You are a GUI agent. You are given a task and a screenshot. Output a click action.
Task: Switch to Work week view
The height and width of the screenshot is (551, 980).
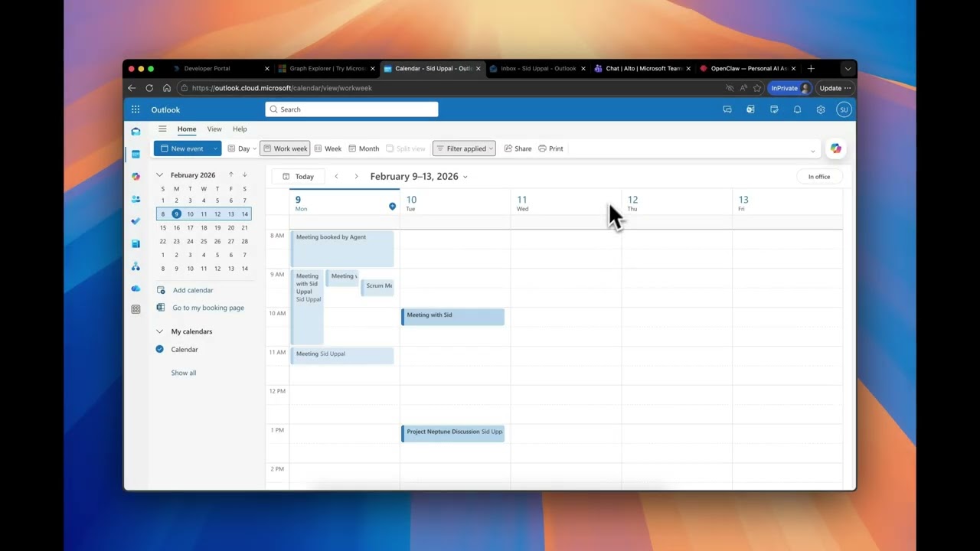tap(285, 148)
